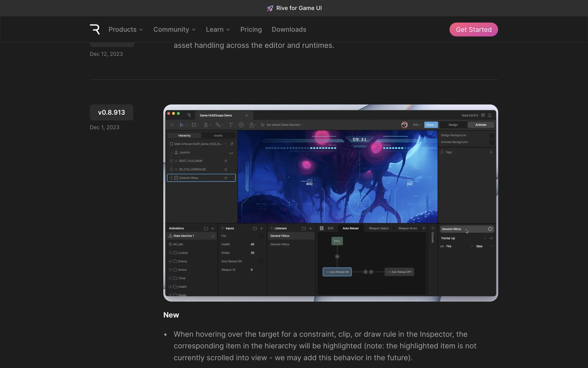Open the notifications bell icon

point(490,115)
